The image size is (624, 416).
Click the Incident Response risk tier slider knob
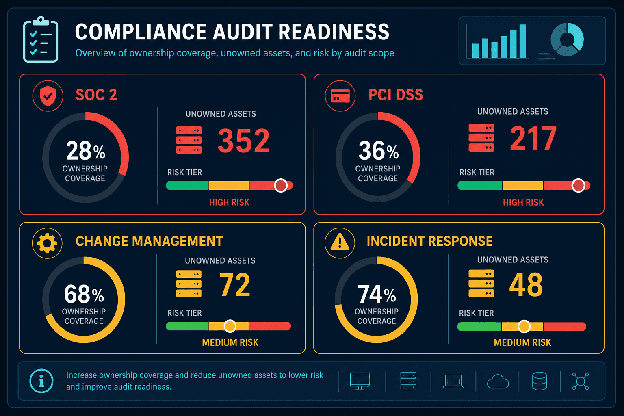524,326
